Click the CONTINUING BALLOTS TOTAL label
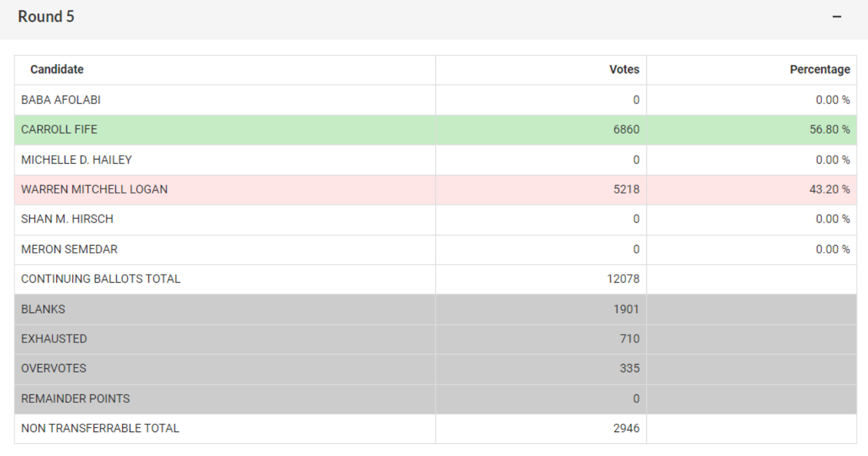The height and width of the screenshot is (456, 868). (100, 279)
